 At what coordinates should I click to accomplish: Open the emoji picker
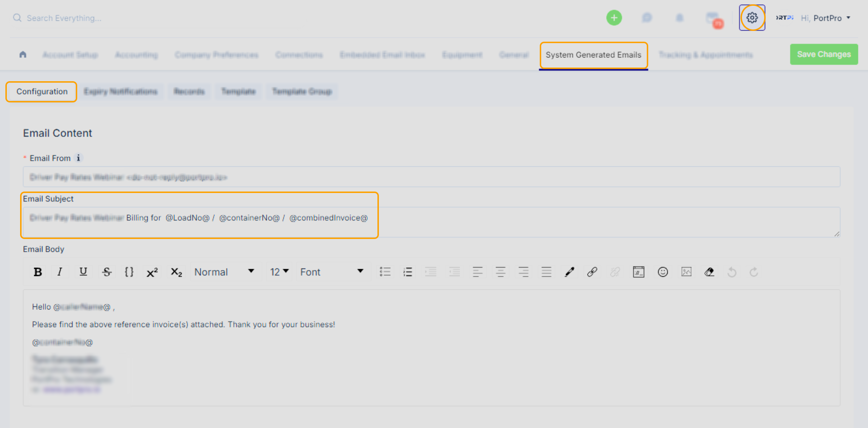pos(663,272)
